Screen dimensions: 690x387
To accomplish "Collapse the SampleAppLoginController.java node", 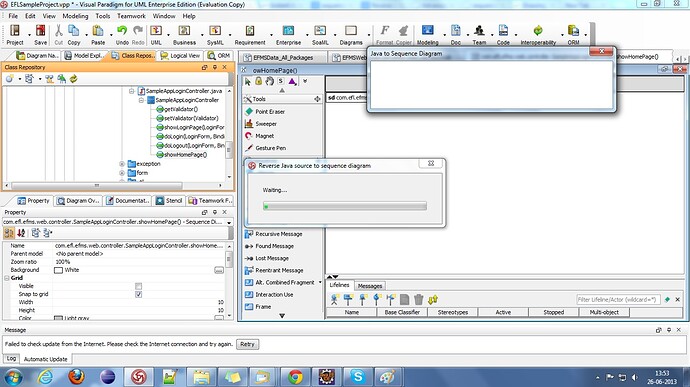I will point(132,91).
